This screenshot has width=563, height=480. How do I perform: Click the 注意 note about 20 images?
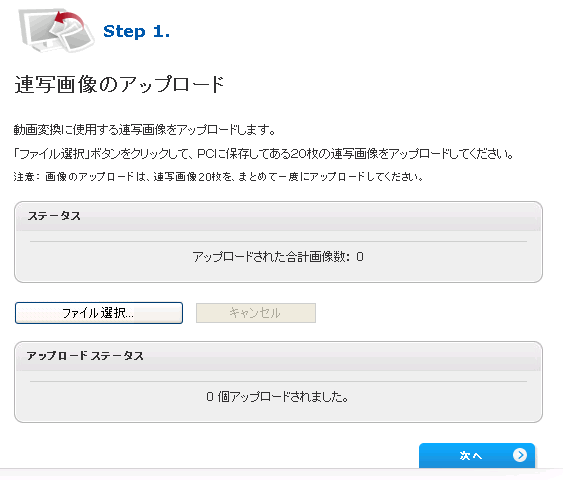(x=218, y=177)
